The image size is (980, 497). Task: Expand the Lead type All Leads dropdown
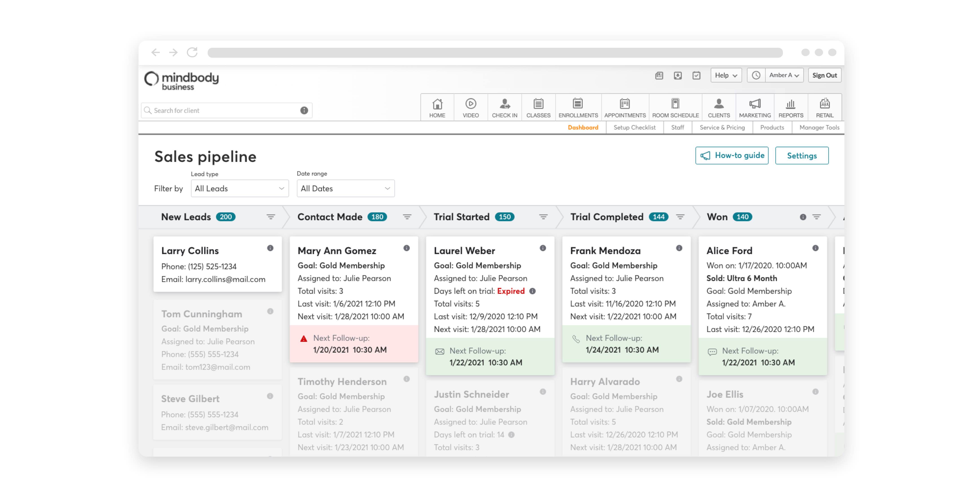[x=240, y=189]
